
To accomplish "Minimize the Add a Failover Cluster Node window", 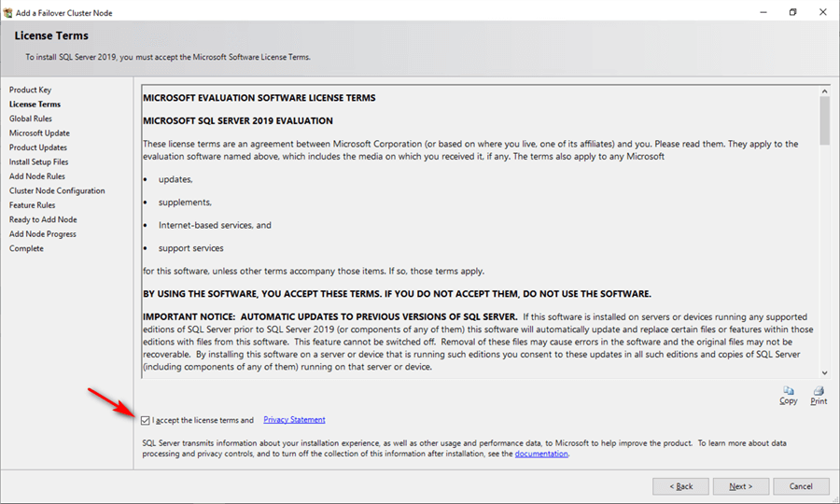I will click(763, 12).
